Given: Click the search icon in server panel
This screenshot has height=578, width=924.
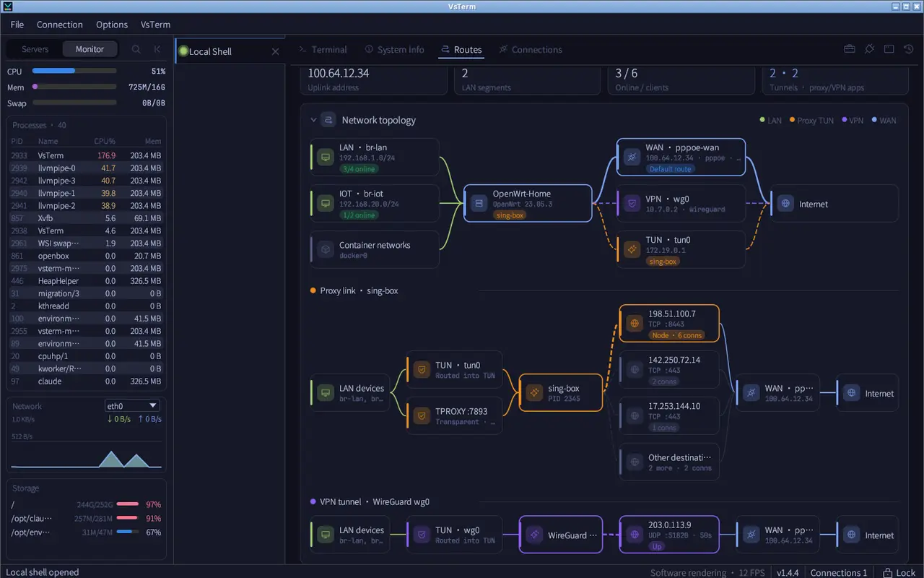Looking at the screenshot, I should coord(136,49).
